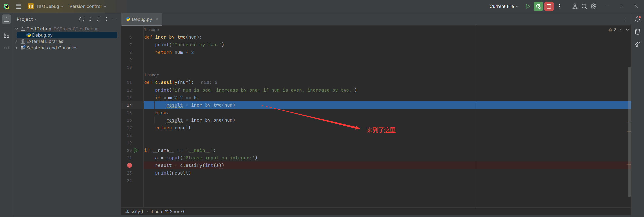Click '1 usage' hint above classify
The width and height of the screenshot is (644, 217).
[151, 75]
